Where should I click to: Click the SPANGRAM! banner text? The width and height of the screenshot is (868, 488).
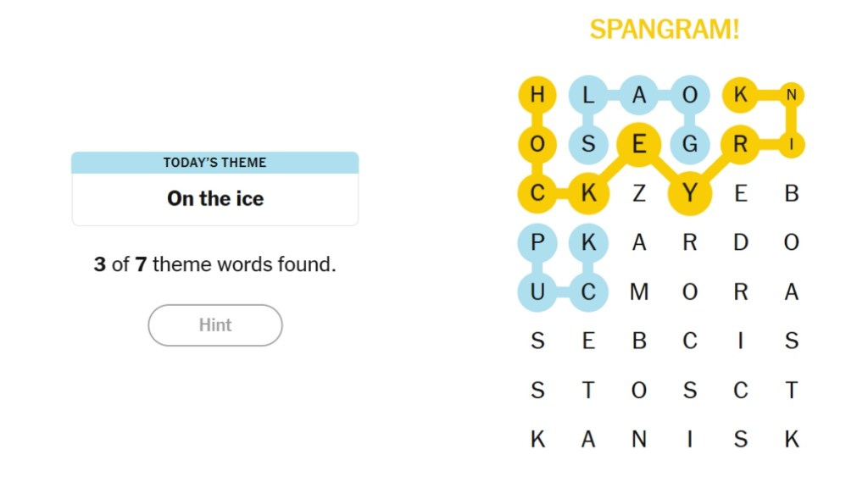[x=666, y=29]
